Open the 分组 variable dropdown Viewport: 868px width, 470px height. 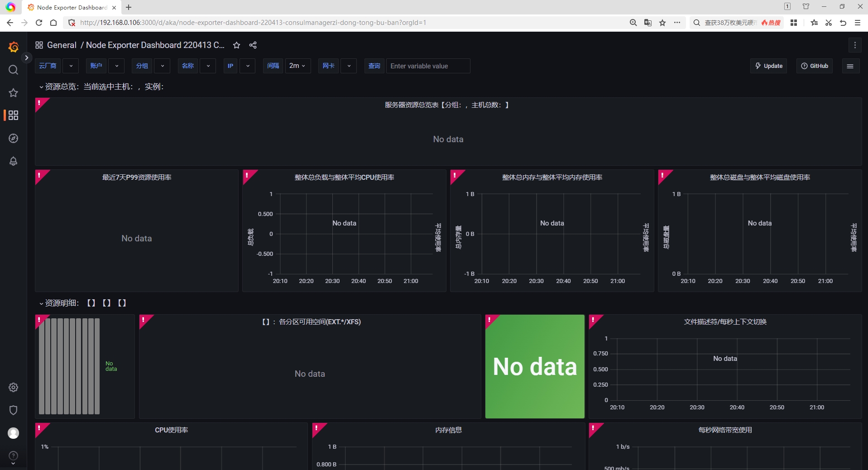pos(162,66)
